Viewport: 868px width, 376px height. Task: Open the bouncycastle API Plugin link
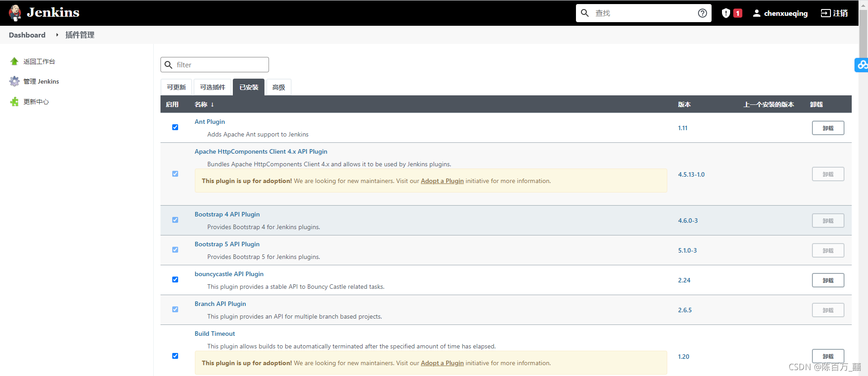coord(229,274)
